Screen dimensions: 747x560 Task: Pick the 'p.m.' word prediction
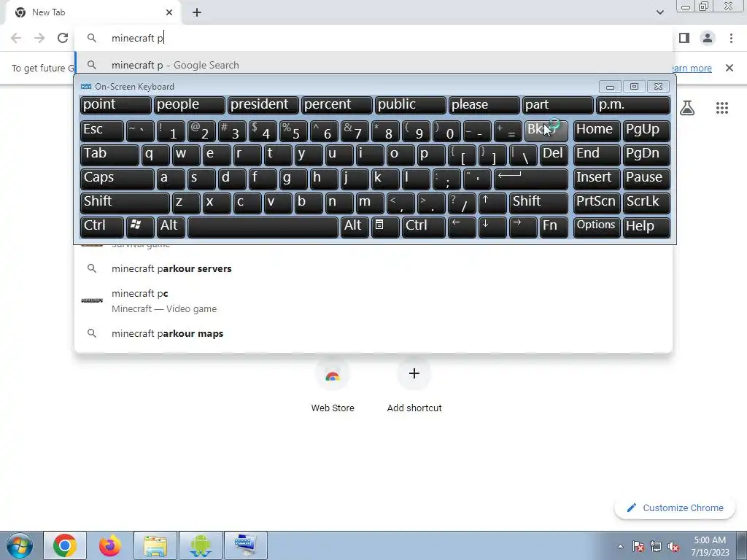633,105
